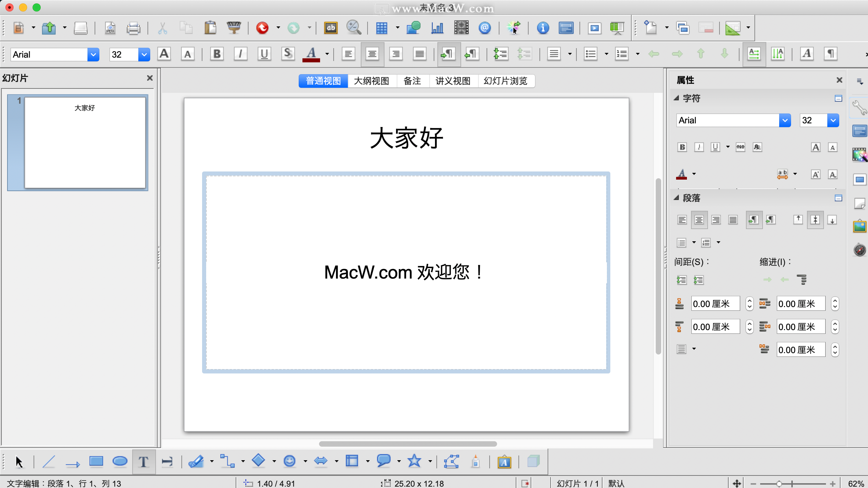
Task: Toggle Bold in properties character section
Action: (682, 147)
